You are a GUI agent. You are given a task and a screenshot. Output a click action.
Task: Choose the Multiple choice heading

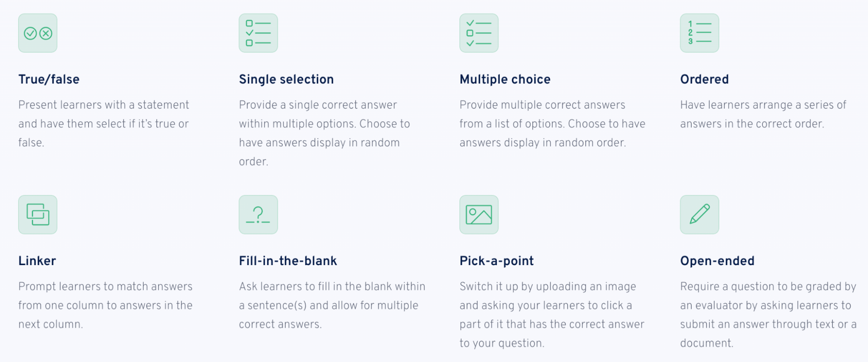tap(505, 79)
